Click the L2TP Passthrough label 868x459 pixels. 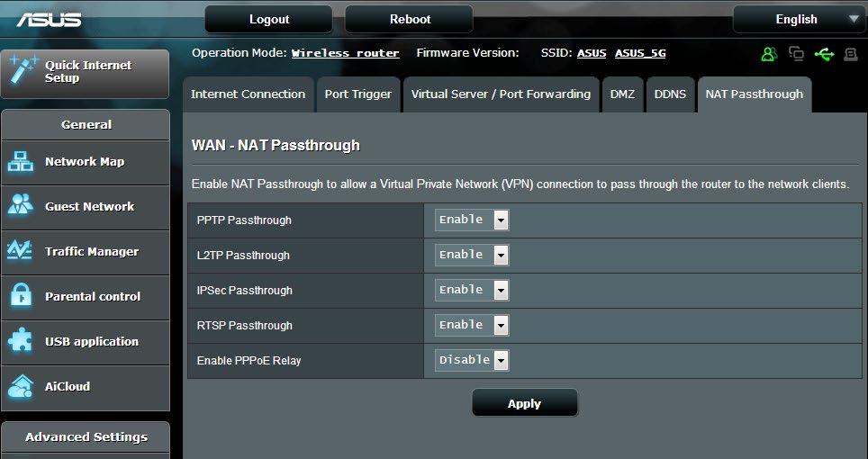[x=243, y=255]
